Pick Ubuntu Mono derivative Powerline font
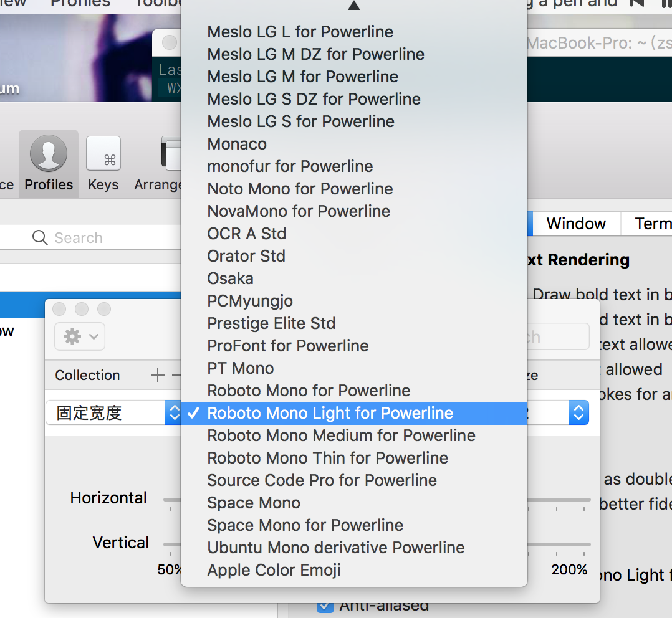The image size is (672, 618). click(x=335, y=548)
